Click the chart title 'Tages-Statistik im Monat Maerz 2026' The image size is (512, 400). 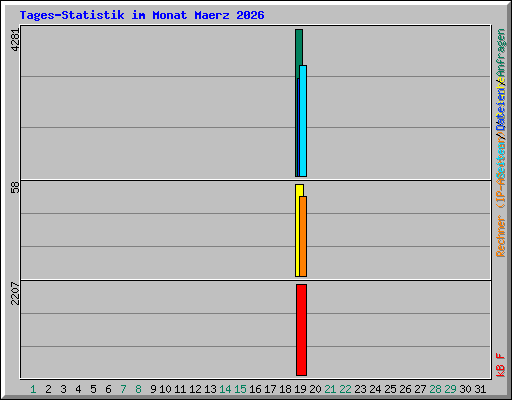pyautogui.click(x=142, y=15)
